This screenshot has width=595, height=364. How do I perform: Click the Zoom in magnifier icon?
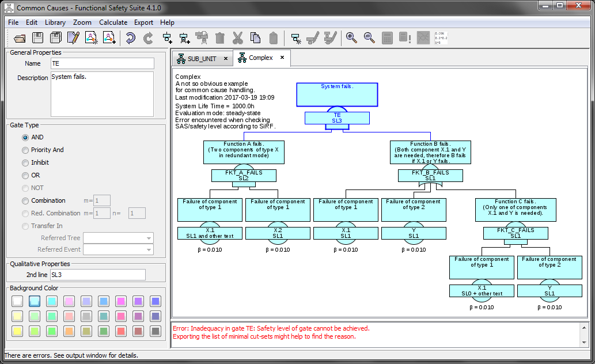coord(351,39)
